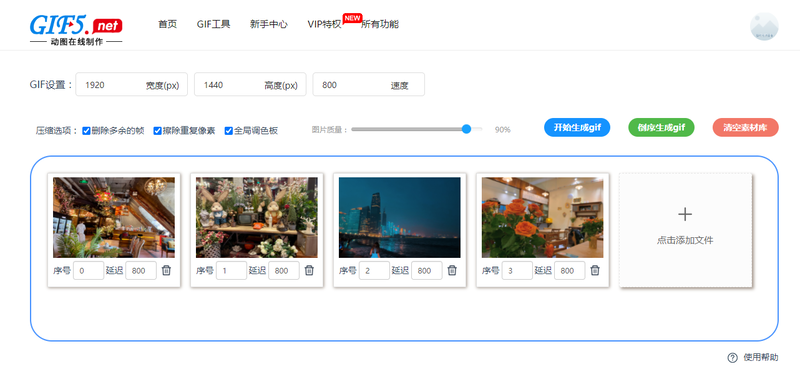Delete frame with sequence number 1
This screenshot has width=800, height=379.
(x=309, y=270)
